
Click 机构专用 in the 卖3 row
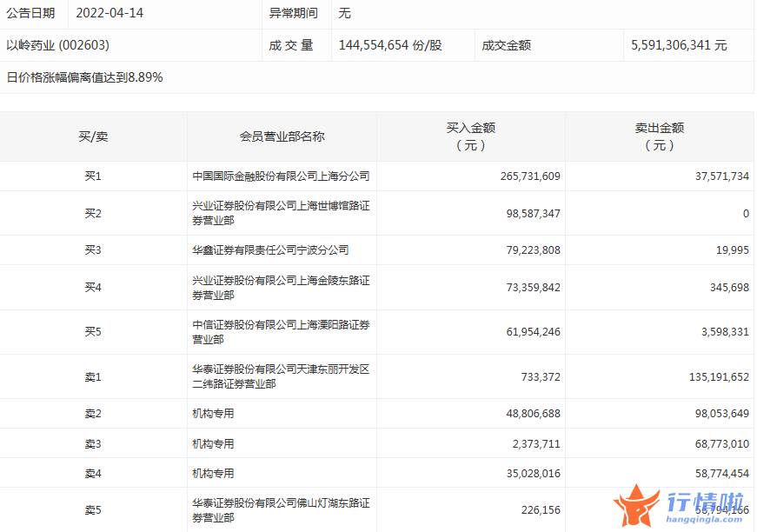[213, 443]
